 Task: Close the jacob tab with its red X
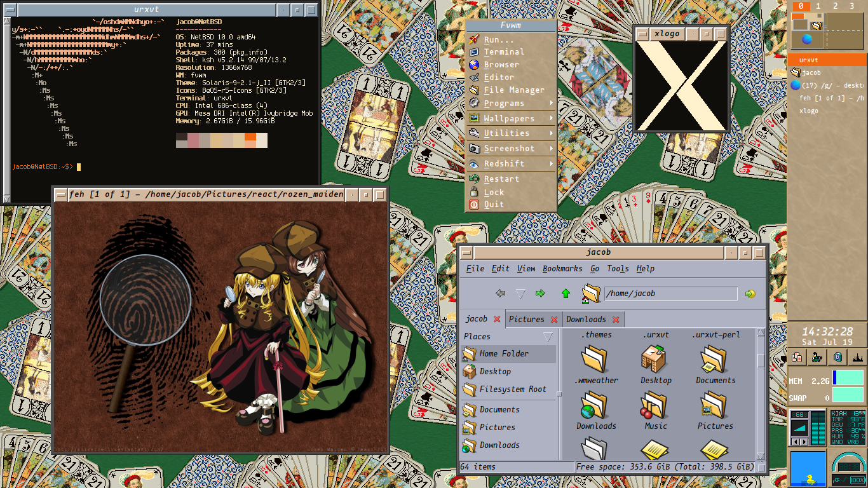(x=497, y=319)
